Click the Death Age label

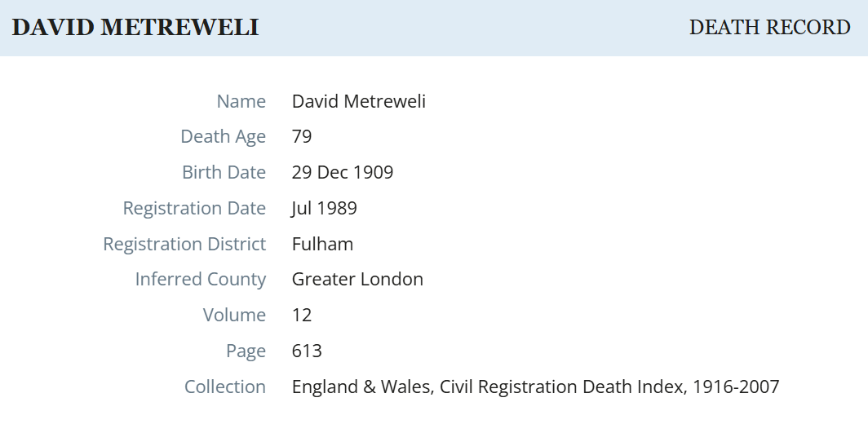[223, 137]
